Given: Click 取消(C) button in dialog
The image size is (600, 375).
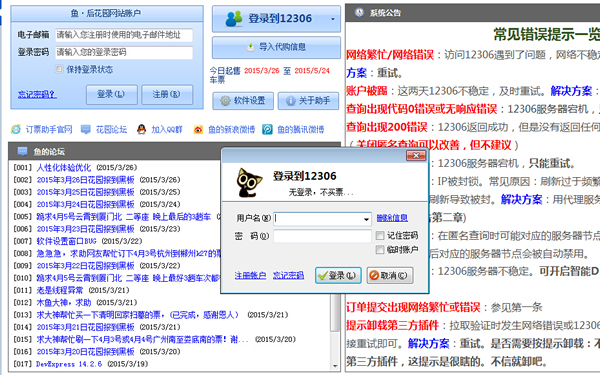Looking at the screenshot, I should click(390, 276).
